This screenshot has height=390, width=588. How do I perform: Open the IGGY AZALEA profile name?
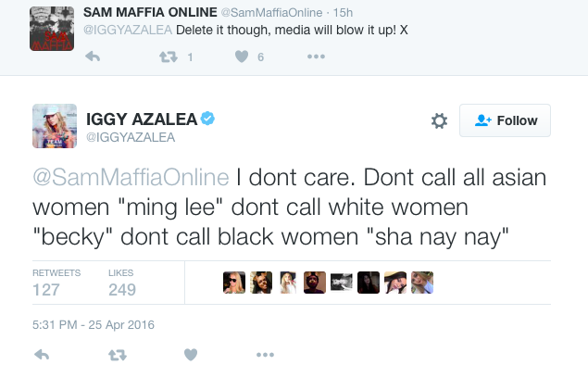click(x=143, y=118)
